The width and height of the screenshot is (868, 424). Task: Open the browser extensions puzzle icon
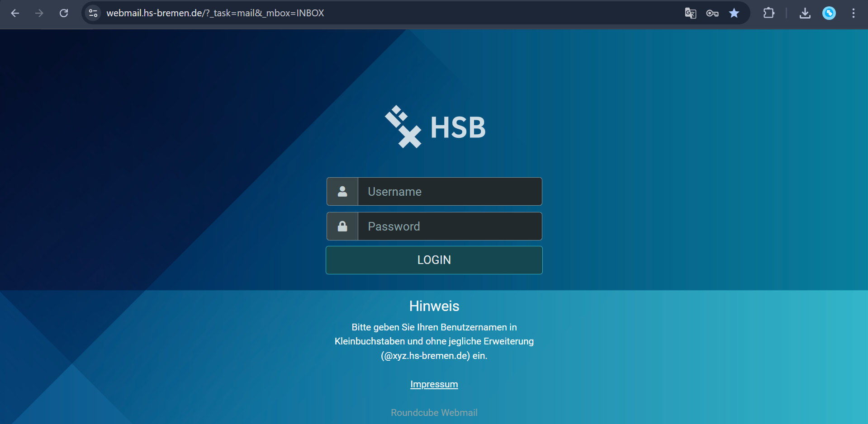[769, 13]
